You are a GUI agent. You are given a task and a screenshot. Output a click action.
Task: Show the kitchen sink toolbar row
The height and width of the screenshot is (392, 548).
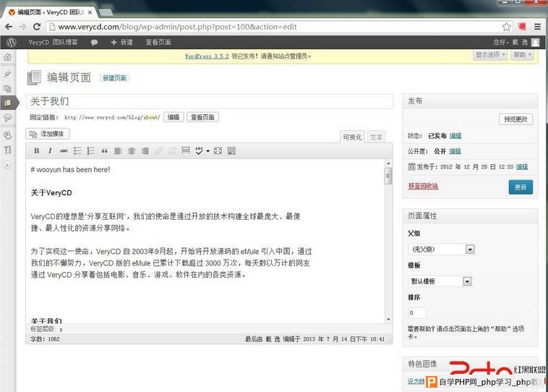click(231, 150)
